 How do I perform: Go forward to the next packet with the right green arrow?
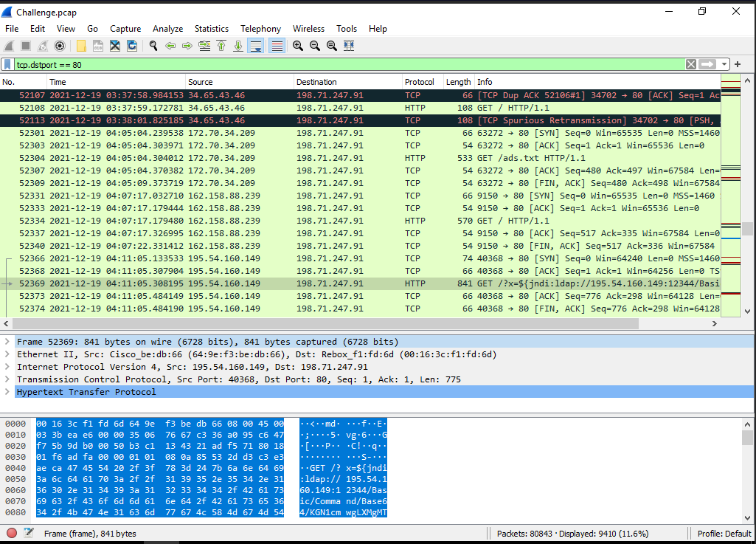(187, 46)
